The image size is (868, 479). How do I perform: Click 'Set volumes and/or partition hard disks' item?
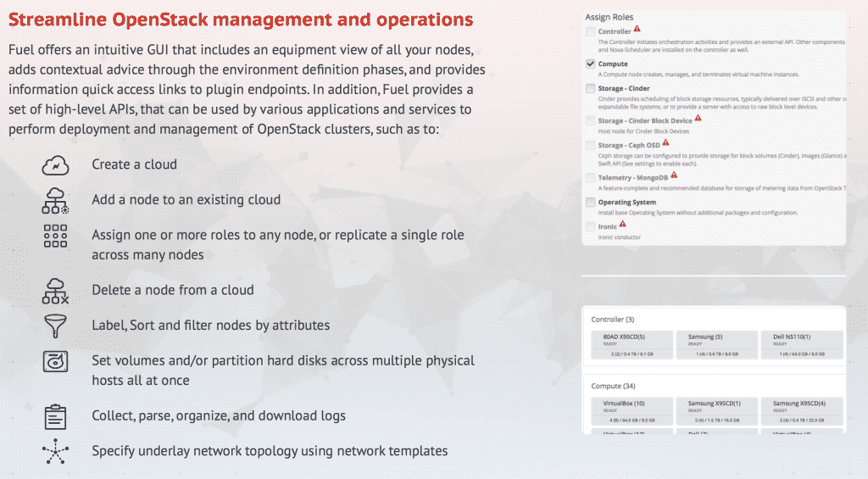(x=283, y=370)
